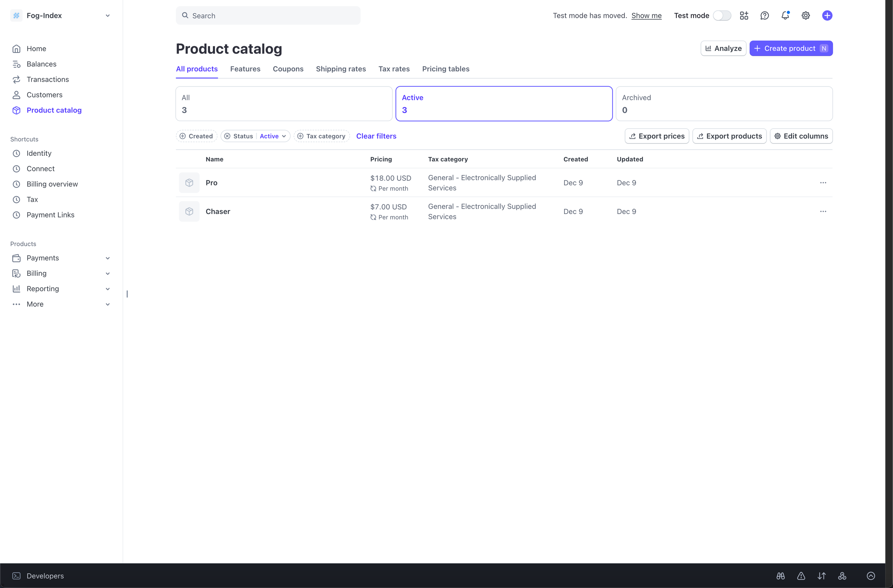Click the Clear filters link

click(376, 136)
